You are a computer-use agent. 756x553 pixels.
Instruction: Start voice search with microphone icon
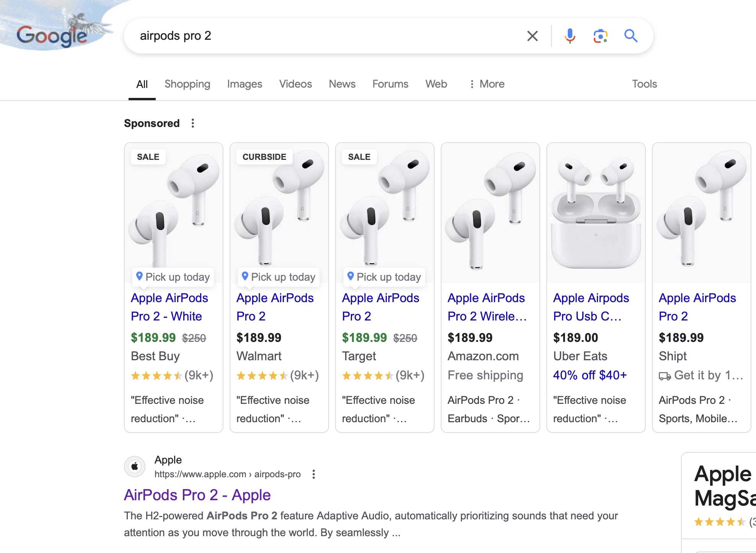pos(570,36)
